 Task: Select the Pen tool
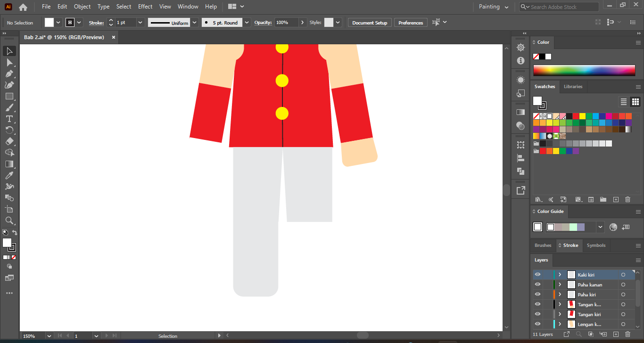pos(9,73)
